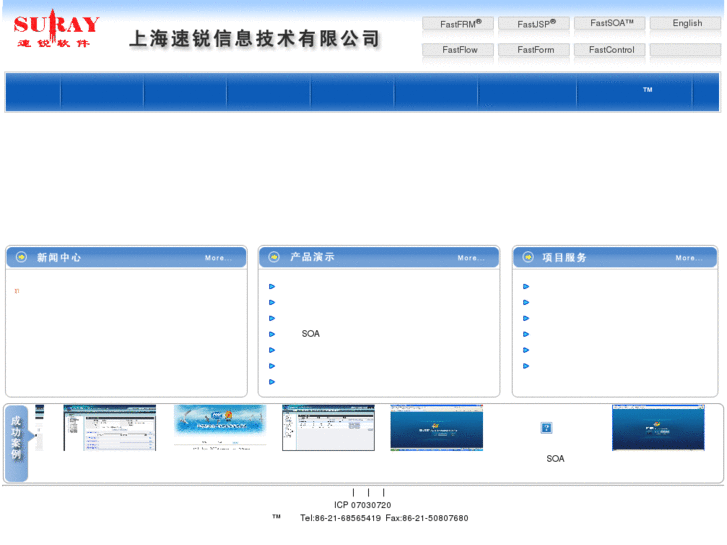Click the 上海速锐信息技术有限公司 company title
The width and height of the screenshot is (727, 545).
click(255, 39)
